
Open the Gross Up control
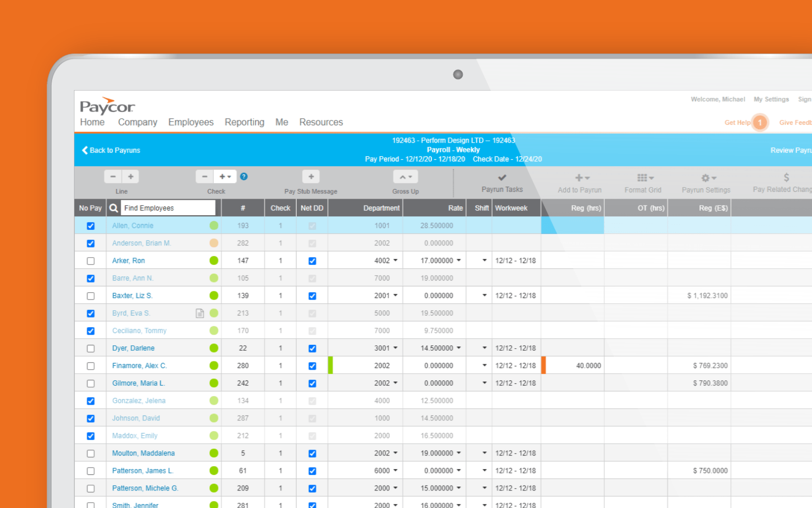[x=406, y=177]
